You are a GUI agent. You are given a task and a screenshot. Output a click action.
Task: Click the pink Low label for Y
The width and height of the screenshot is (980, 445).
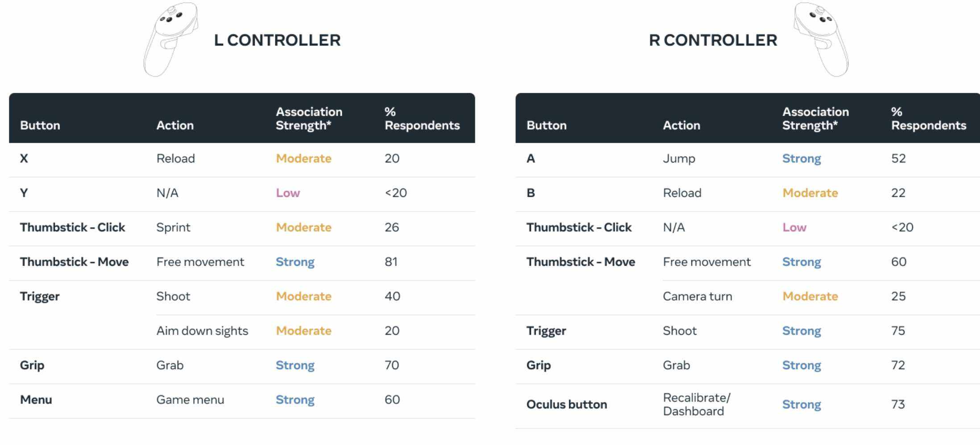tap(288, 193)
